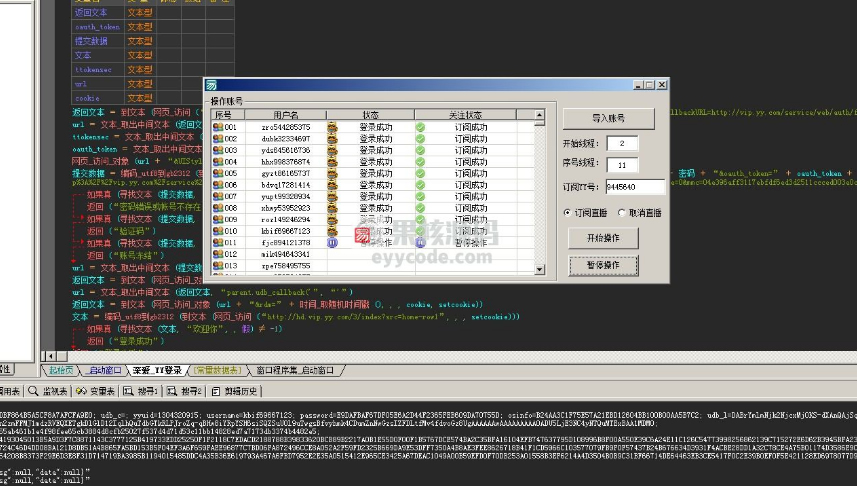Click the icon of the 变量表 tab
The height and width of the screenshot is (486, 857).
(x=81, y=391)
